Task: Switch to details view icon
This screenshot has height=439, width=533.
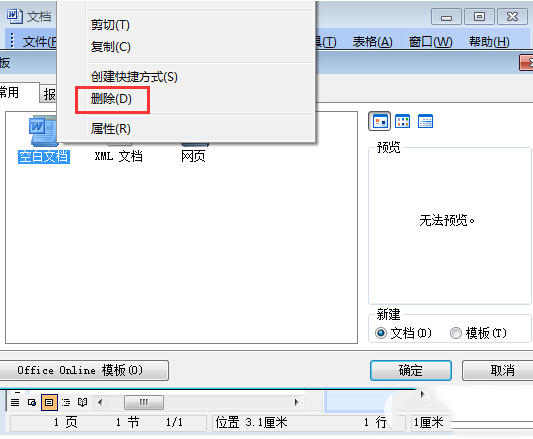Action: coord(425,121)
